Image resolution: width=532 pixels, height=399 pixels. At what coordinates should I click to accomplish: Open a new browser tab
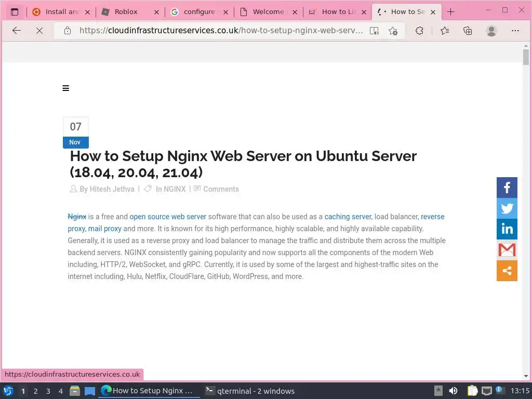[x=450, y=12]
